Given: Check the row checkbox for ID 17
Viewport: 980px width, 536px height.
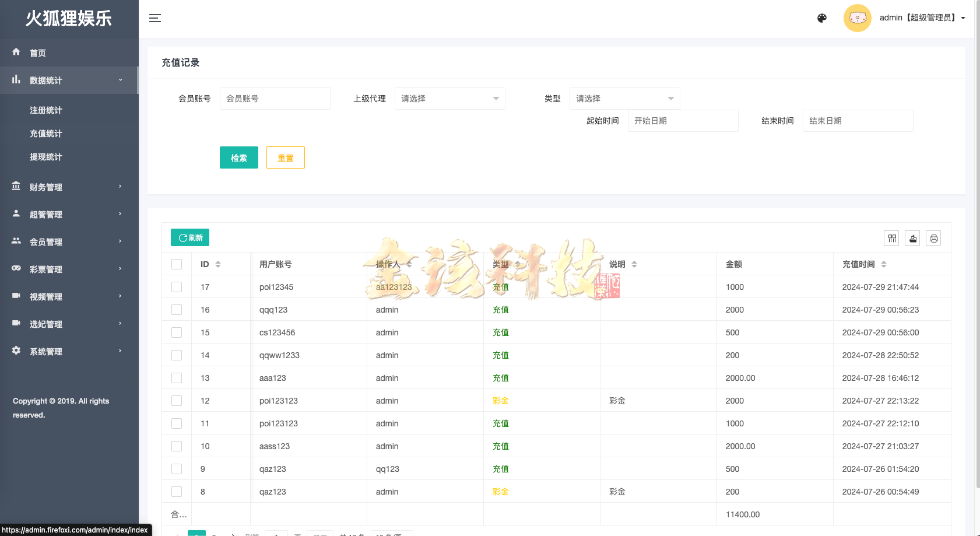Looking at the screenshot, I should [177, 286].
